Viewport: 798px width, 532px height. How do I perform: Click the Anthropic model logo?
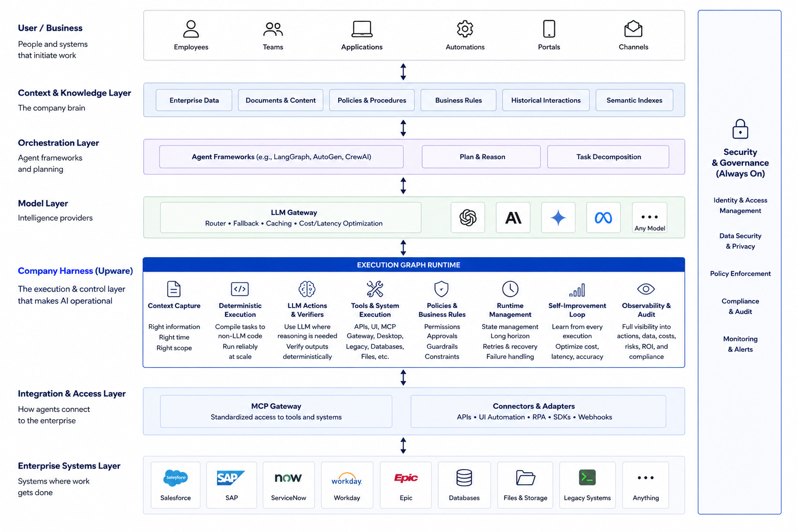[513, 218]
